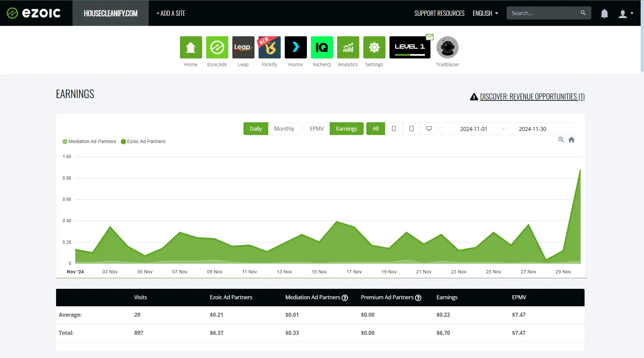Click the Ezoic Ad Partners column header
644x358 pixels.
click(x=231, y=297)
